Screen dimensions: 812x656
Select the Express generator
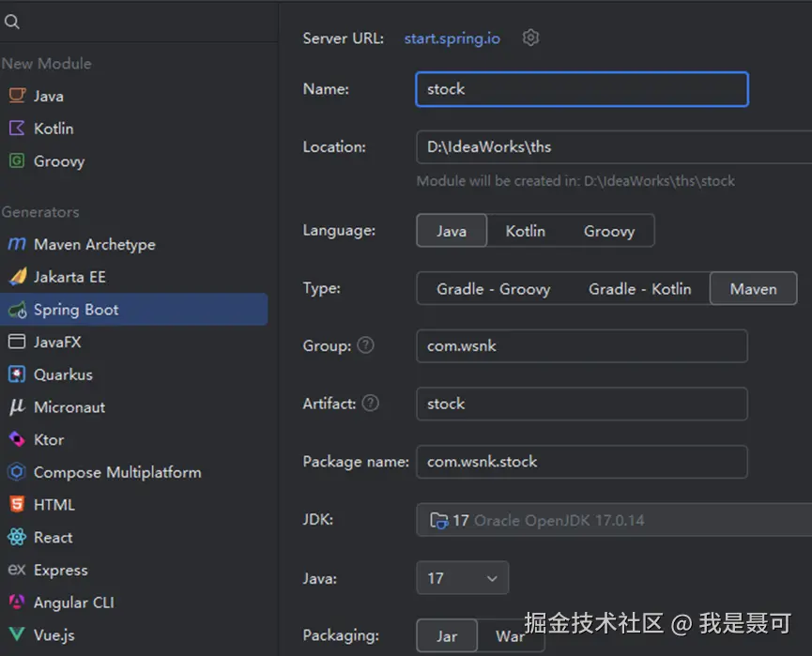tap(133, 570)
